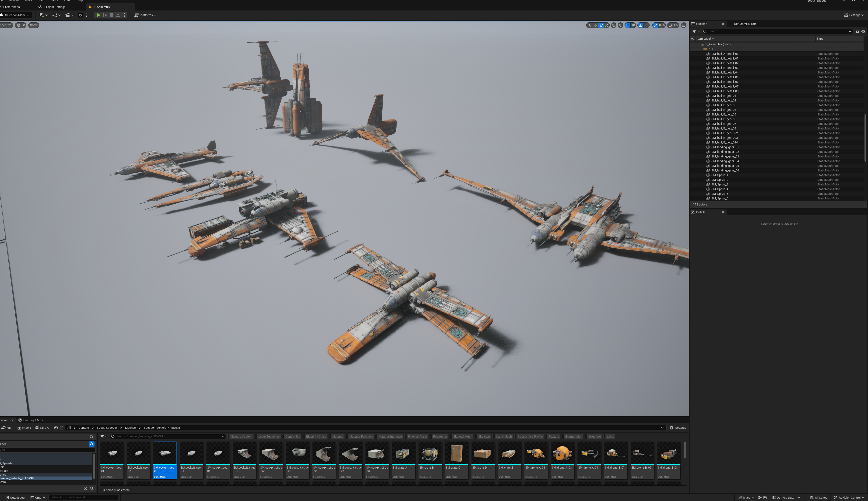Switch to the UB: Material Util tab
The image size is (868, 501).
(x=746, y=24)
